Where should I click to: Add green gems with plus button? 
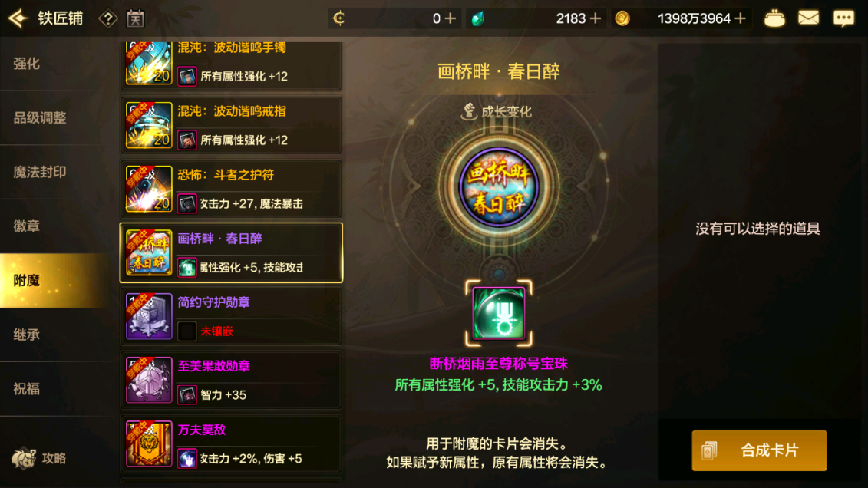[x=595, y=18]
